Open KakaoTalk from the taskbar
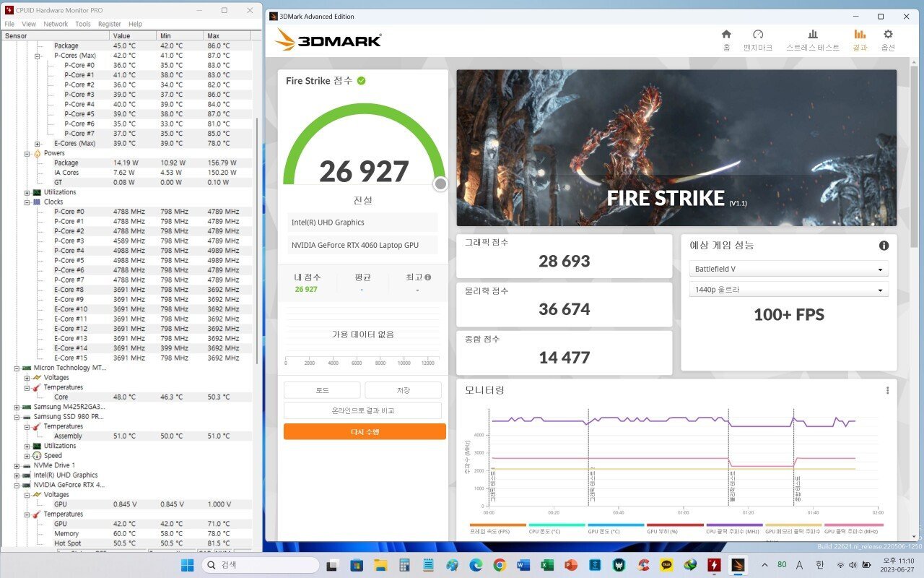The height and width of the screenshot is (578, 924). pos(666,565)
